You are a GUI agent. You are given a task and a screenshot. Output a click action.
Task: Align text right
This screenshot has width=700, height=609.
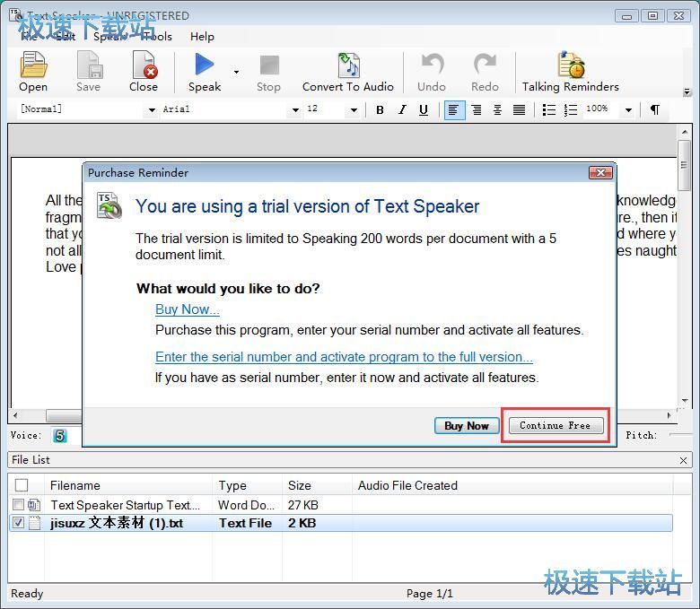[x=477, y=109]
